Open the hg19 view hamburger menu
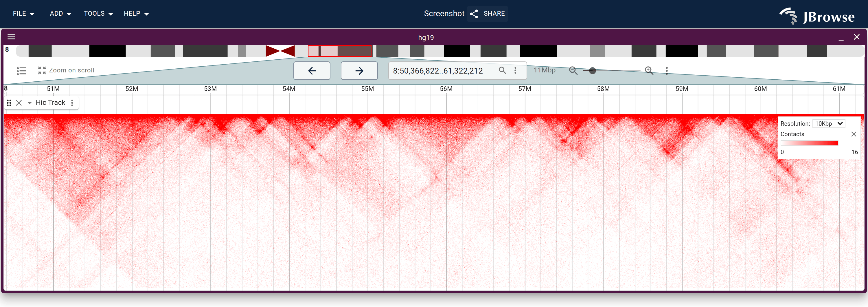This screenshot has height=307, width=868. coord(12,37)
